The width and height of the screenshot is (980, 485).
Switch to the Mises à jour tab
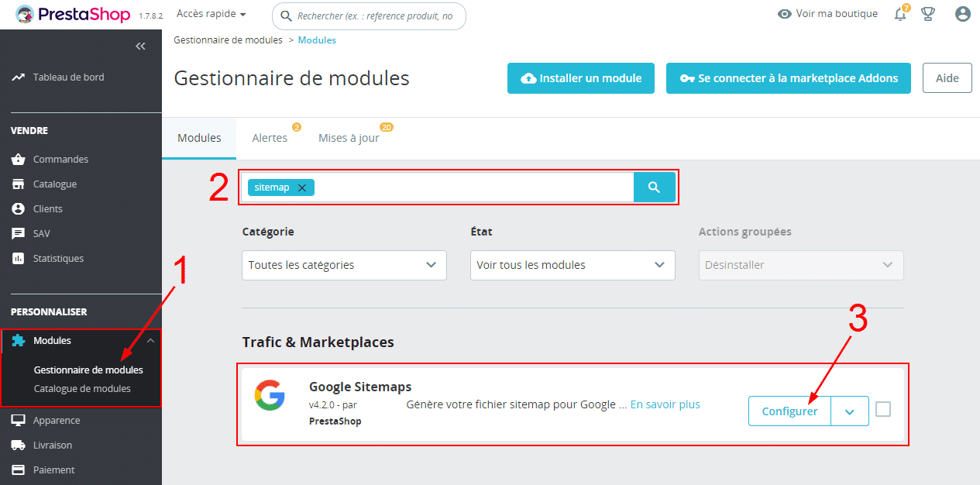[349, 138]
